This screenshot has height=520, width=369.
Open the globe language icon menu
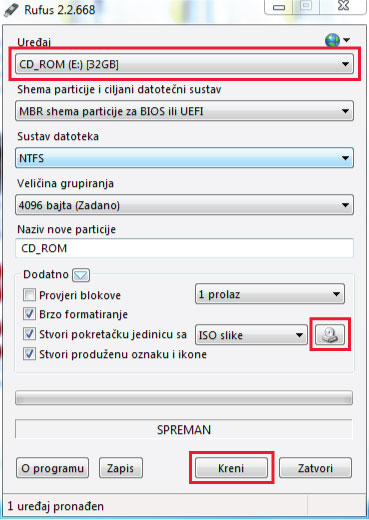pyautogui.click(x=337, y=40)
